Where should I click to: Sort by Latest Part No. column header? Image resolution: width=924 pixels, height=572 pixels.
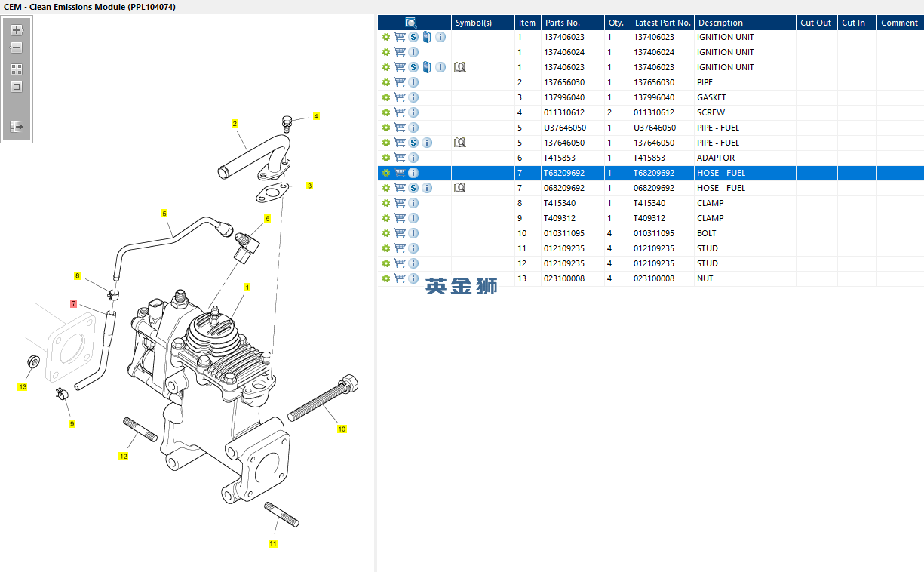[x=663, y=23]
